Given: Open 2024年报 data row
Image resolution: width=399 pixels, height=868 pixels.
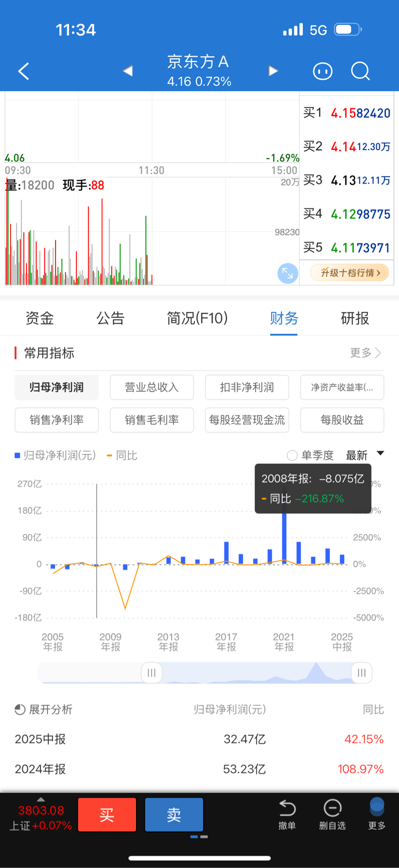Looking at the screenshot, I should [x=199, y=769].
